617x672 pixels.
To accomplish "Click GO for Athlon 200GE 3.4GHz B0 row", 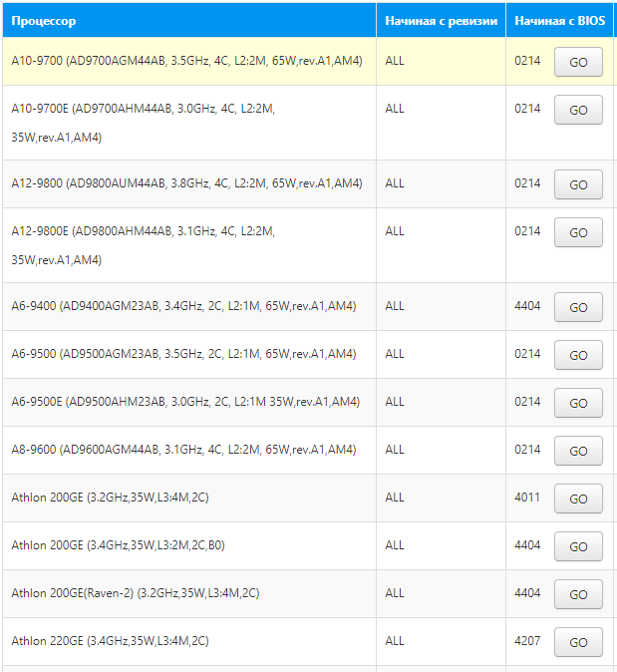I will 578,546.
